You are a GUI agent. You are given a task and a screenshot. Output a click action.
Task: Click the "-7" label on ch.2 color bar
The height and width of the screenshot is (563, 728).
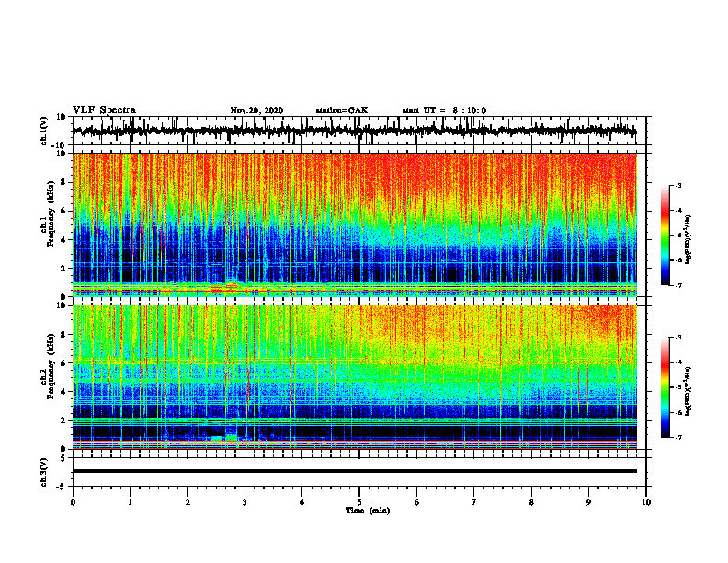pyautogui.click(x=678, y=438)
